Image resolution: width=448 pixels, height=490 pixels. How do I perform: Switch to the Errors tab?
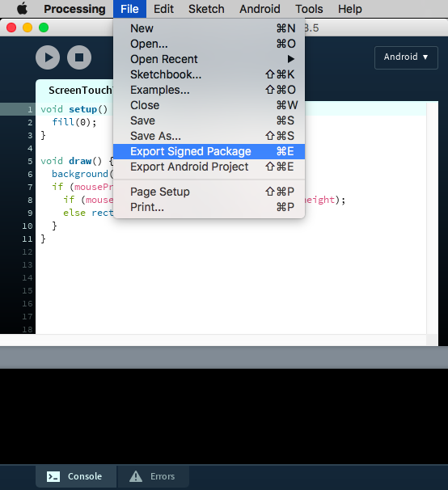tap(153, 476)
